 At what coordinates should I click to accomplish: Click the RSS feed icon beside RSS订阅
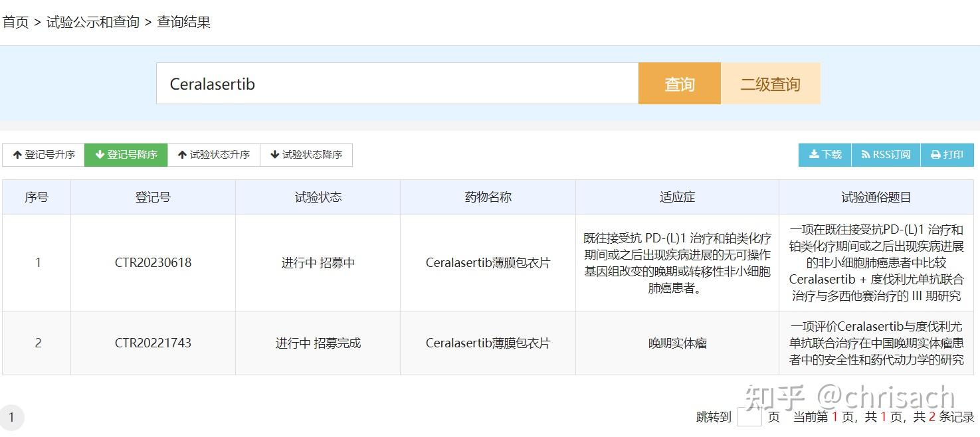click(866, 155)
